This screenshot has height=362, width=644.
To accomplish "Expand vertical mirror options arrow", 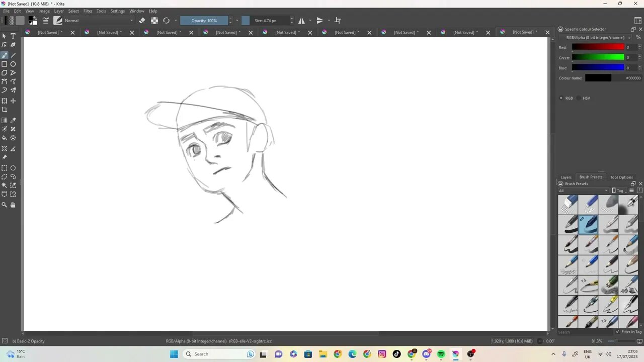I will point(329,21).
